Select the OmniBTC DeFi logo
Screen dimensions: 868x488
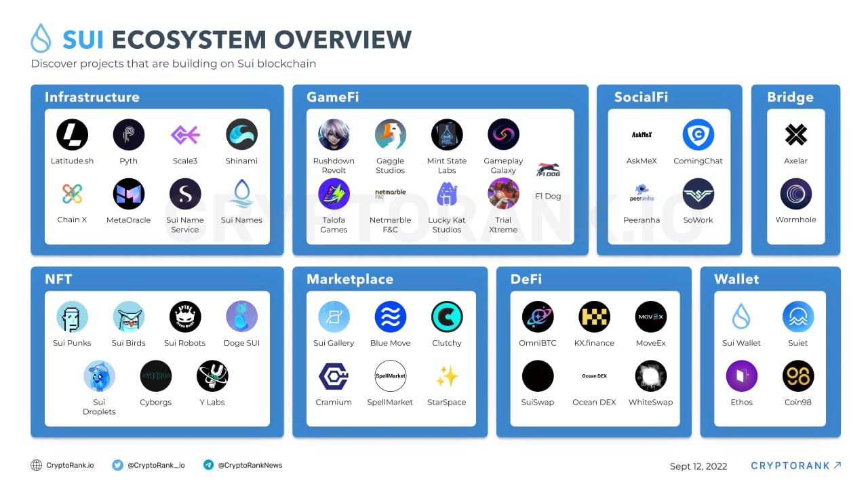point(538,317)
